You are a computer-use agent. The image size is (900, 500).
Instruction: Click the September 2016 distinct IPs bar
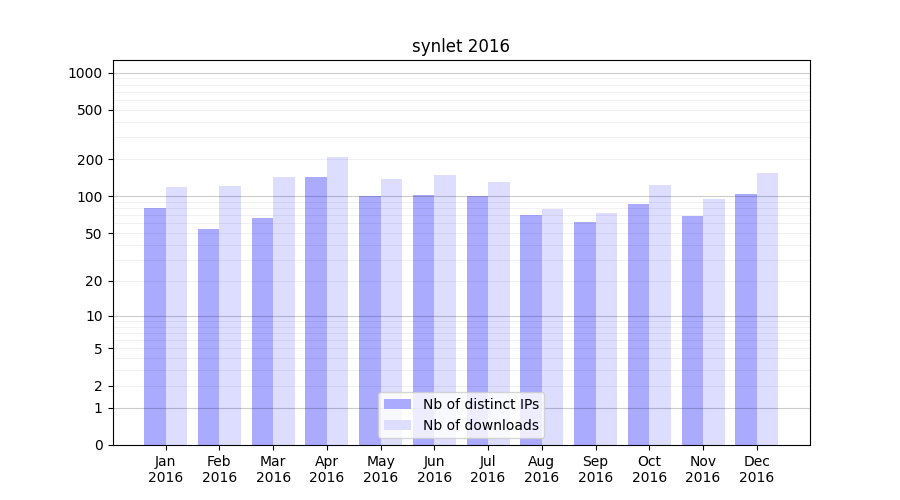(x=585, y=333)
